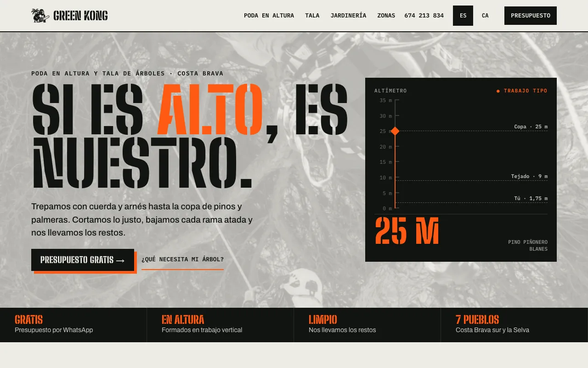Click the orange diamond altimeter marker
The height and width of the screenshot is (368, 588).
395,131
